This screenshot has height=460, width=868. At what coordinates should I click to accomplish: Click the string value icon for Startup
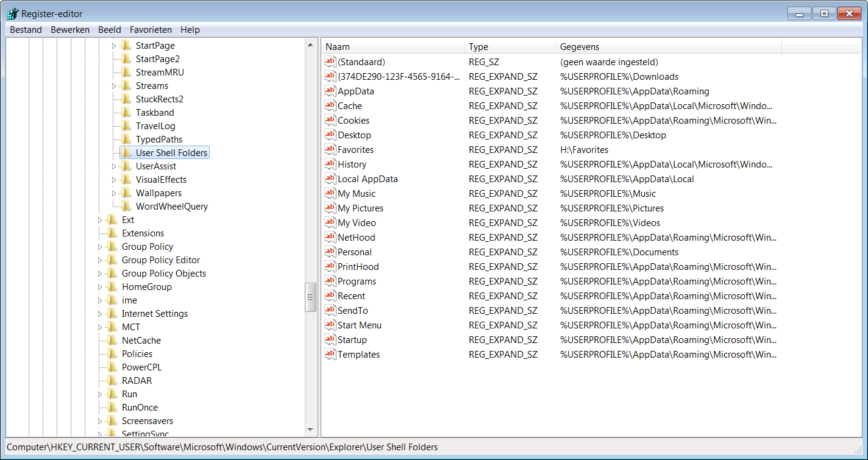point(330,339)
